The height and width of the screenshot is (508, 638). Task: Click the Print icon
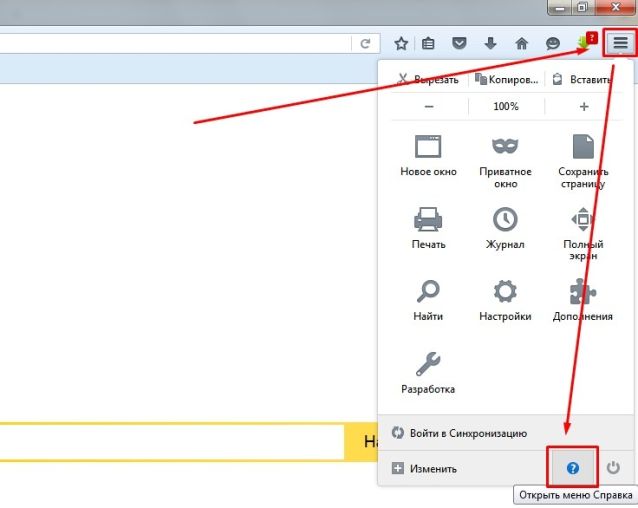click(428, 221)
